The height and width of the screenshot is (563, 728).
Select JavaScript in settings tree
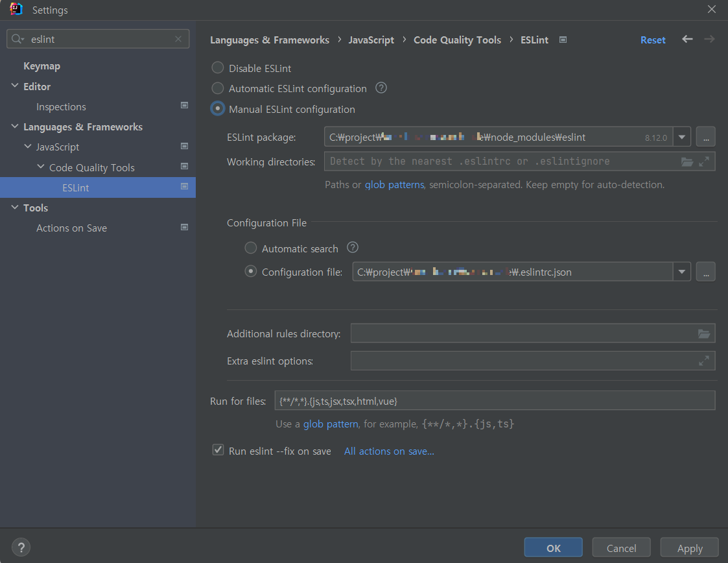58,147
